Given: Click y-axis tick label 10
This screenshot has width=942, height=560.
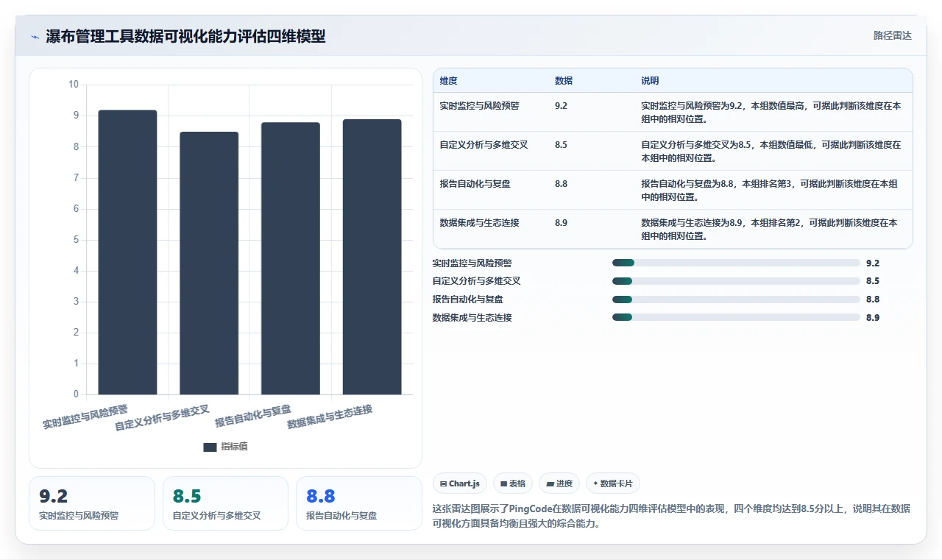Looking at the screenshot, I should [x=74, y=85].
